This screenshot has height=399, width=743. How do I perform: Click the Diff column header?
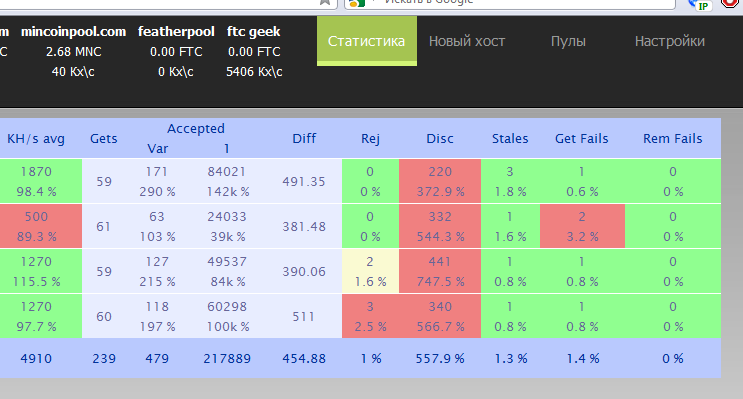(304, 138)
